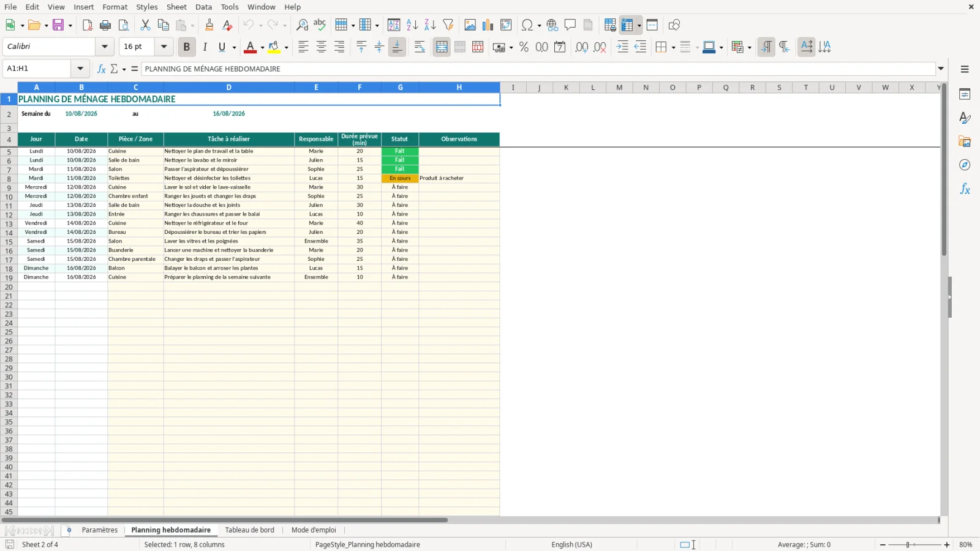
Task: Run the Spelling check
Action: [320, 25]
